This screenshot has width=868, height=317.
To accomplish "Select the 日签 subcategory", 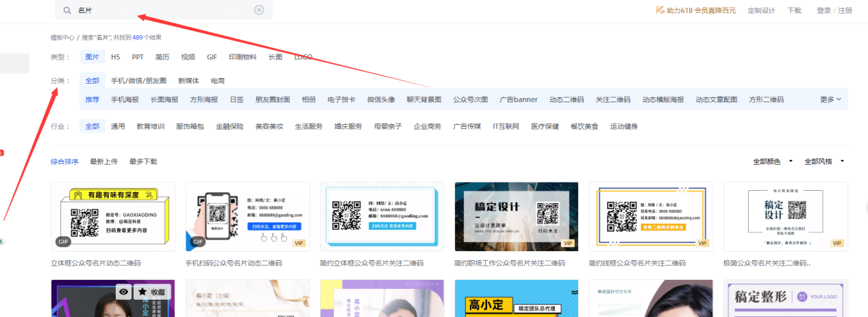I will coord(236,99).
